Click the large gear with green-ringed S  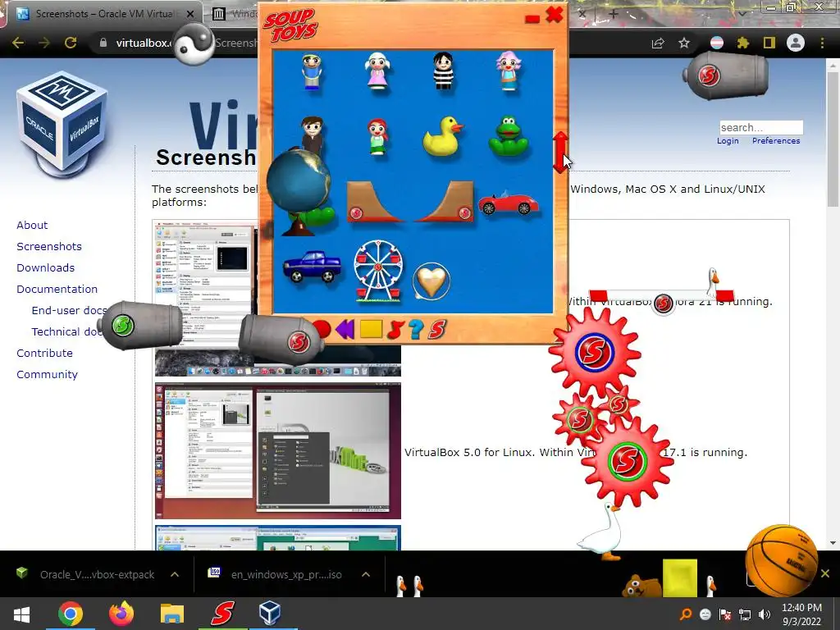[x=628, y=461]
